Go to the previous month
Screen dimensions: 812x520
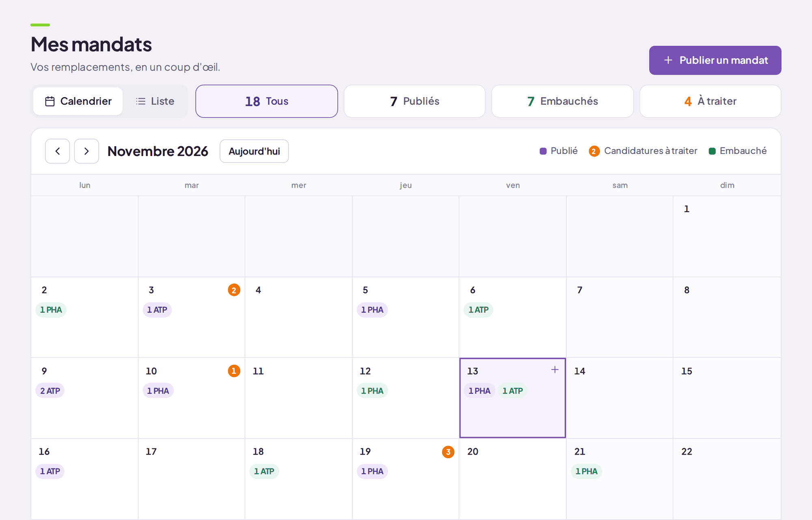57,151
